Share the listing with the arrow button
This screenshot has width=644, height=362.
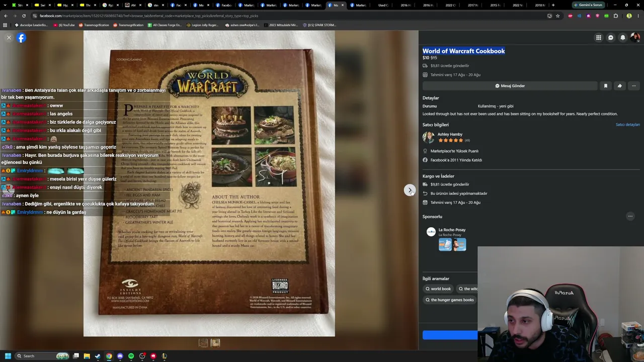[x=620, y=86]
